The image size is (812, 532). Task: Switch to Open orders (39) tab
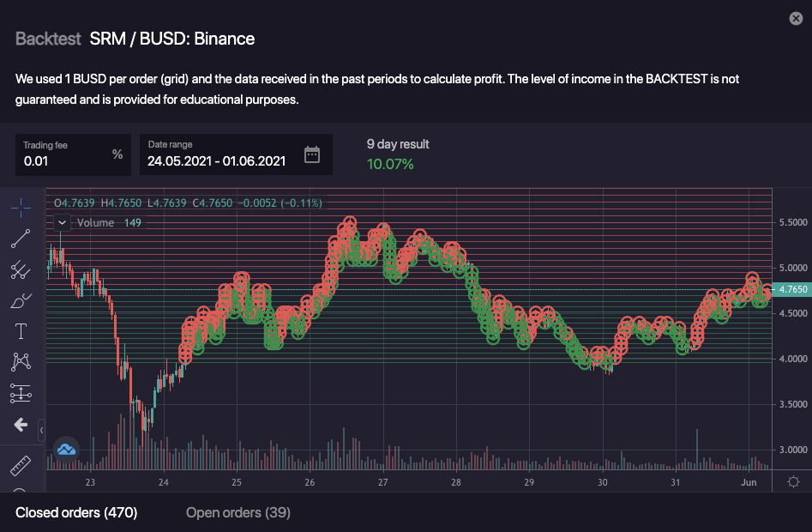[x=238, y=512]
